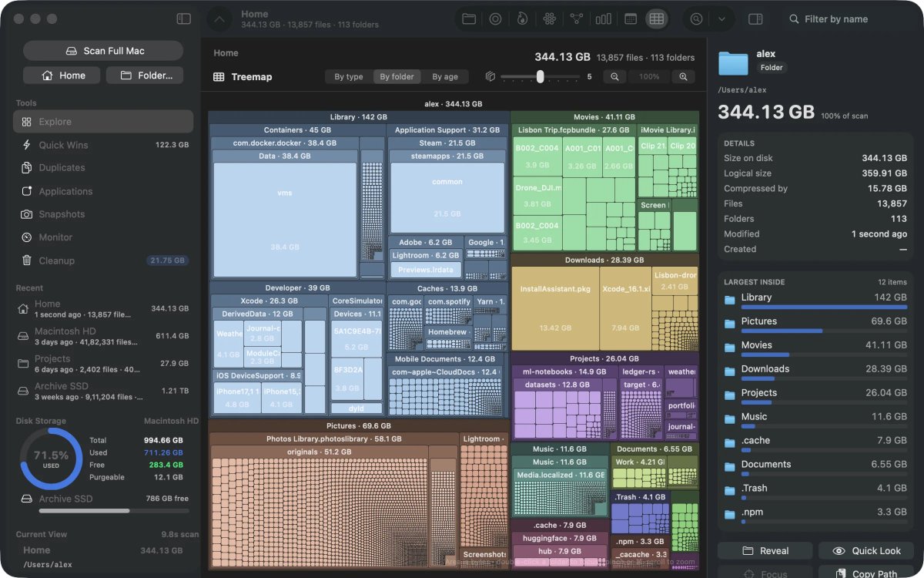Click the circular search scope icon in toolbar
This screenshot has width=924, height=578.
click(x=697, y=18)
